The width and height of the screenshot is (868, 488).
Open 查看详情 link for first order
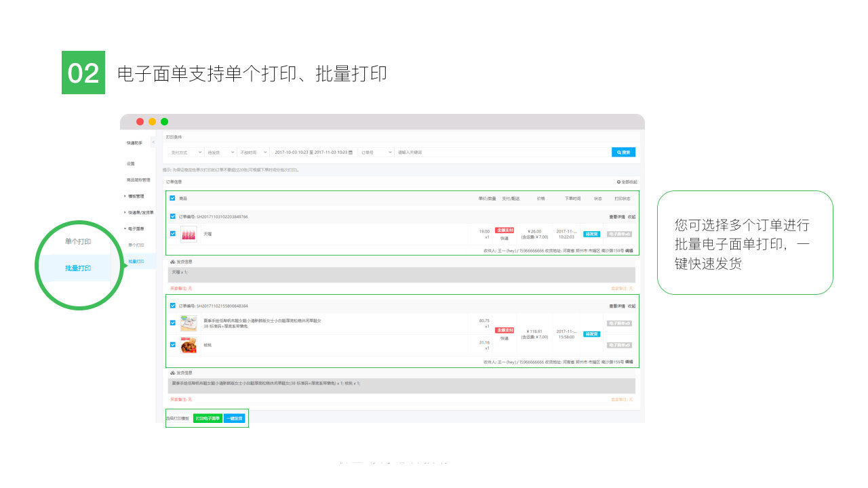coord(616,217)
